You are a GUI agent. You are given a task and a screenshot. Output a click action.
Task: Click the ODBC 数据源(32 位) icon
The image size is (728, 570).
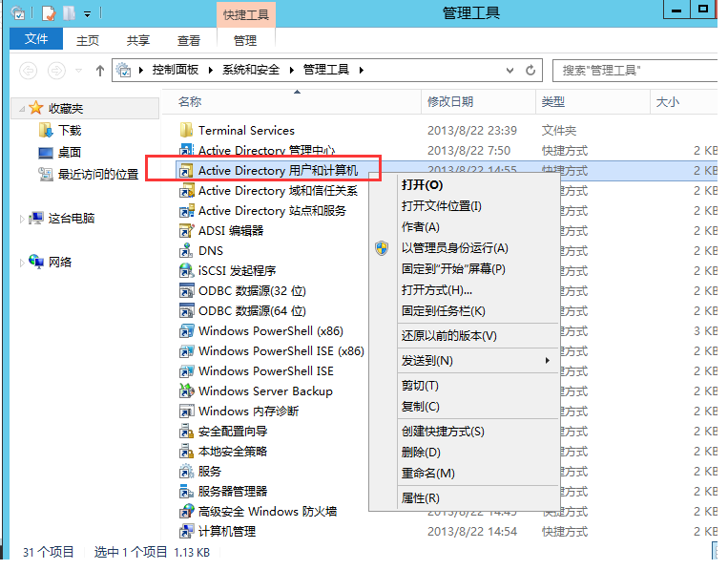click(186, 291)
